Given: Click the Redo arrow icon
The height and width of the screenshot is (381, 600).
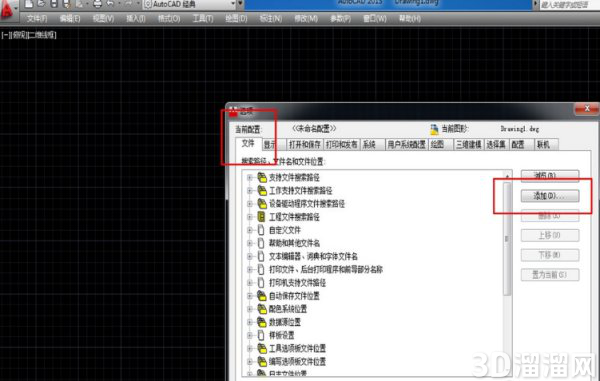Looking at the screenshot, I should tap(129, 4).
